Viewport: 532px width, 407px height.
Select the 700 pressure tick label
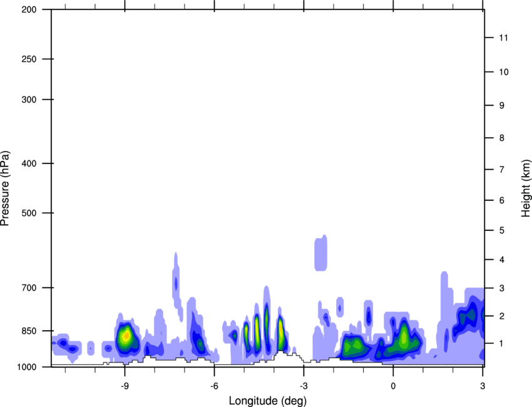(x=29, y=287)
